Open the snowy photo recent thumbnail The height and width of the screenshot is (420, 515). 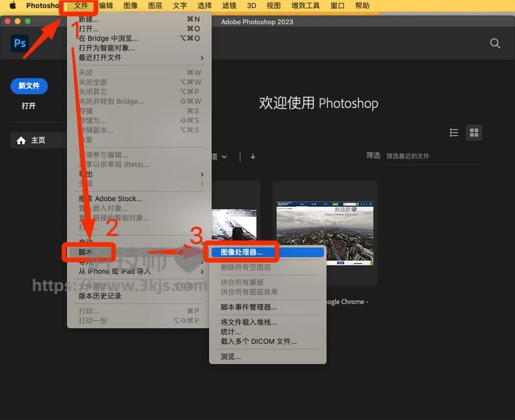click(234, 224)
